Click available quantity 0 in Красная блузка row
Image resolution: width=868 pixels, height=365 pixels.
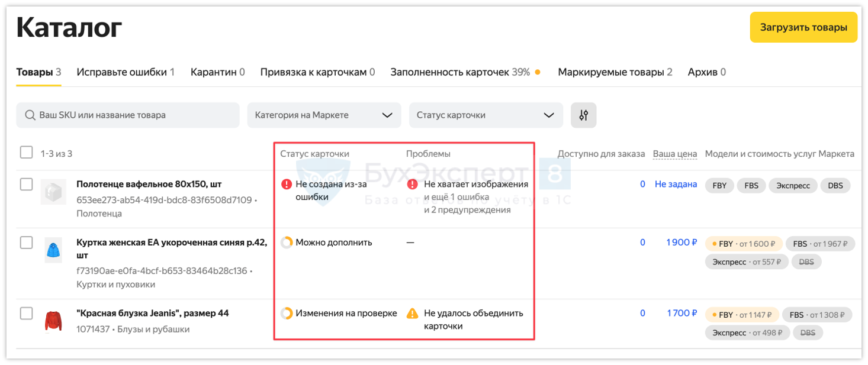(642, 314)
